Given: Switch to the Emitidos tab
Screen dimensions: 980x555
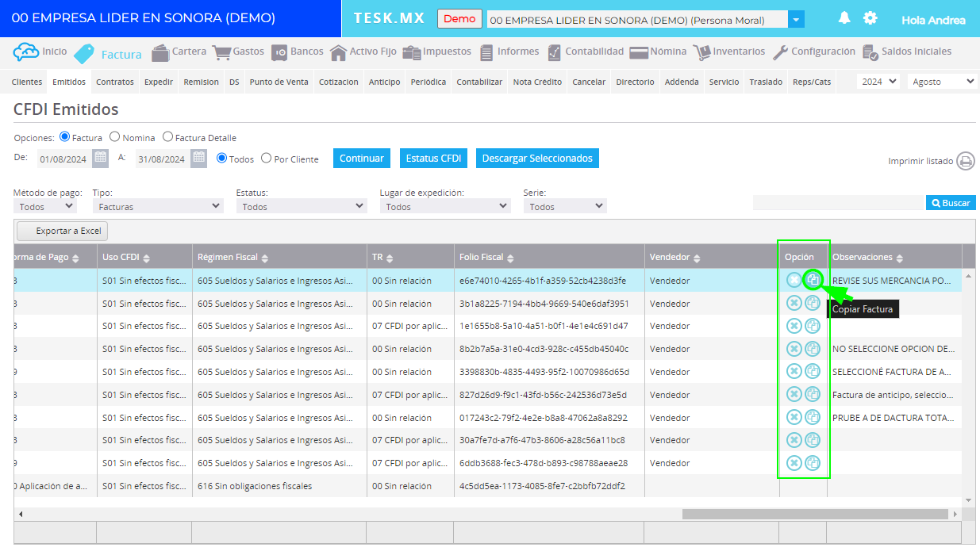Looking at the screenshot, I should [x=69, y=82].
